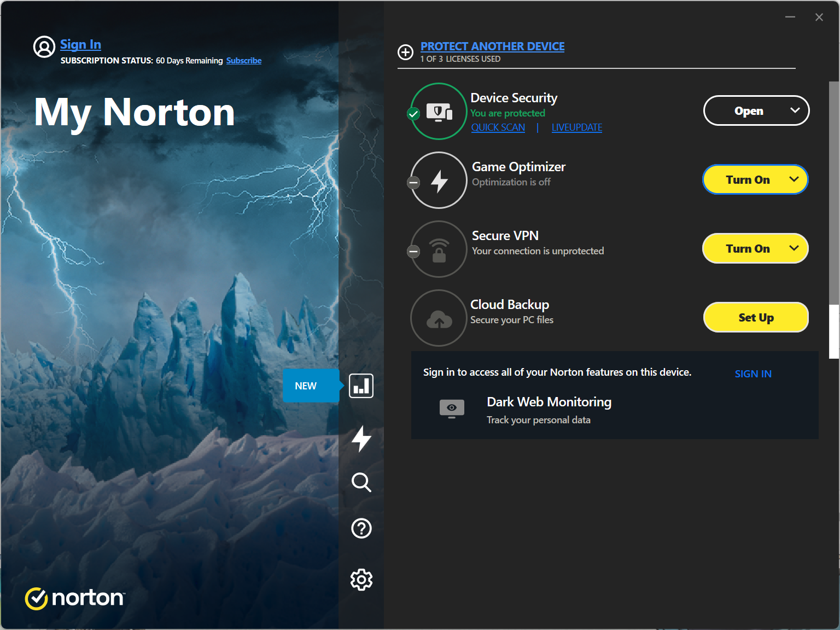Screen dimensions: 840x630
Task: Open the search magnifier icon
Action: tap(361, 482)
